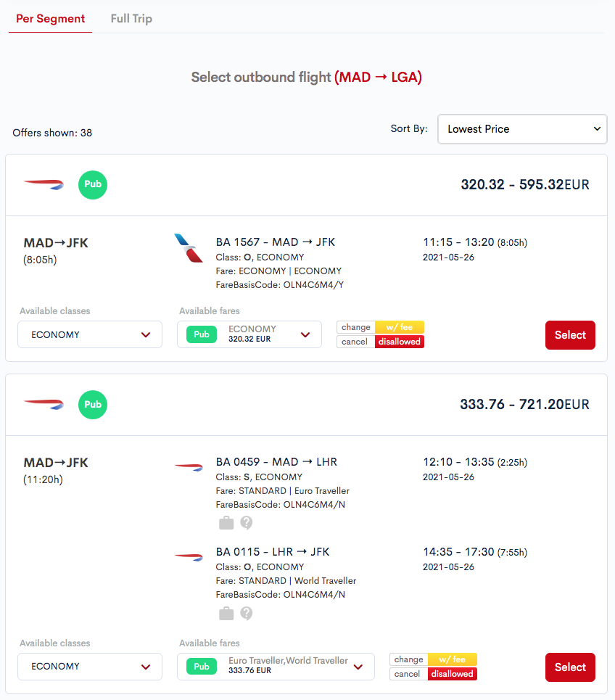Click the question mark icon under BA 0459
615x700 pixels.
point(247,522)
